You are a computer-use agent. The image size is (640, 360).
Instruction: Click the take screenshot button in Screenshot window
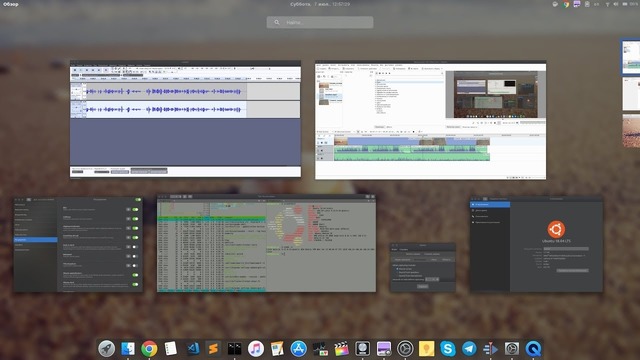pos(422,287)
